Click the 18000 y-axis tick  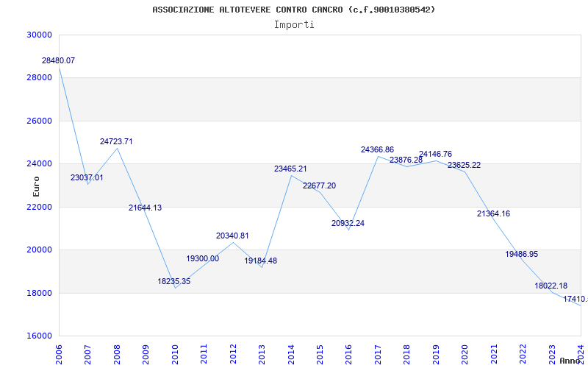[39, 293]
